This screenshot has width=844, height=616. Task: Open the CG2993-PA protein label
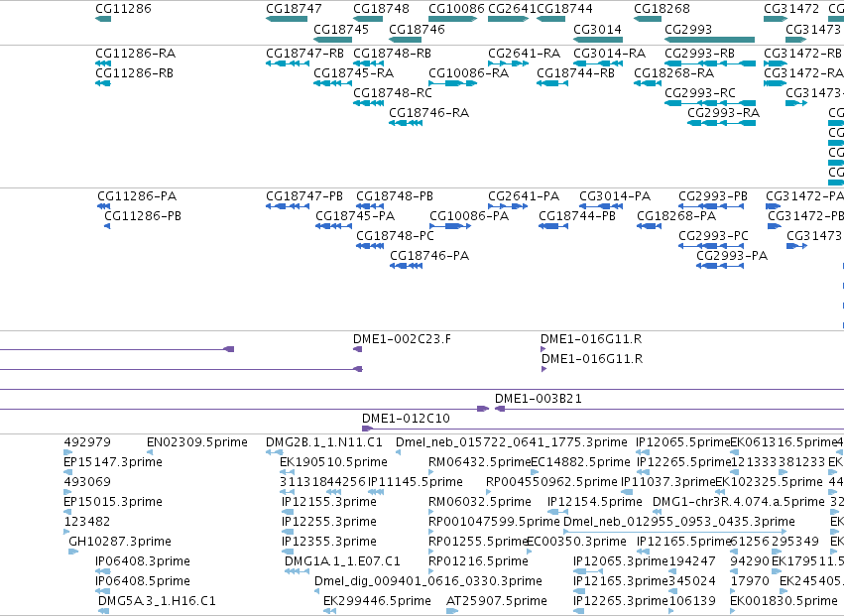coord(732,256)
